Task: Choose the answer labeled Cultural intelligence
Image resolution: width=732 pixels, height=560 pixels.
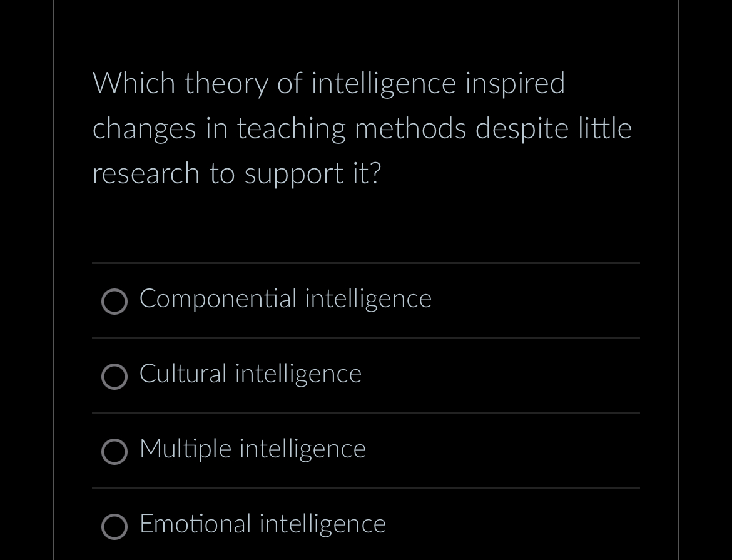Action: click(x=250, y=374)
